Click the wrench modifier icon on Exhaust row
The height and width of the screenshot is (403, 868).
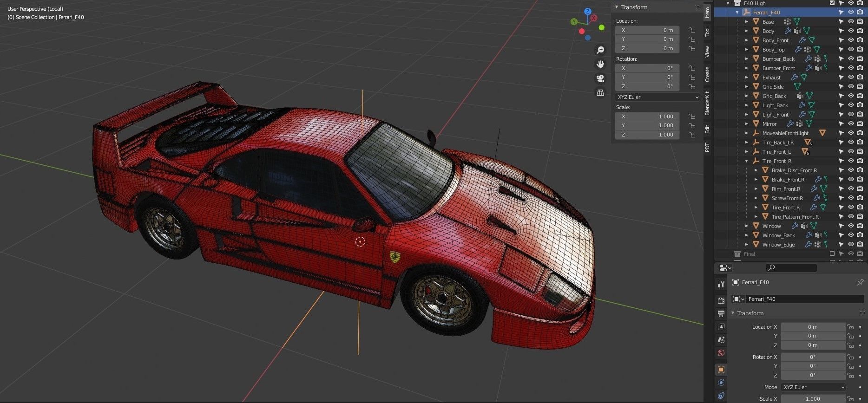tap(794, 78)
